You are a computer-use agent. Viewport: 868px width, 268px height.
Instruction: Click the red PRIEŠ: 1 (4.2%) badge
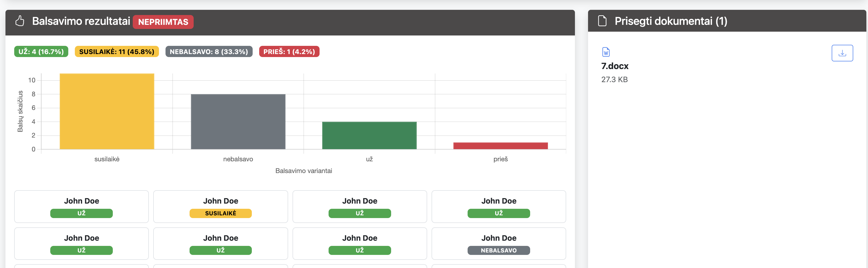289,52
